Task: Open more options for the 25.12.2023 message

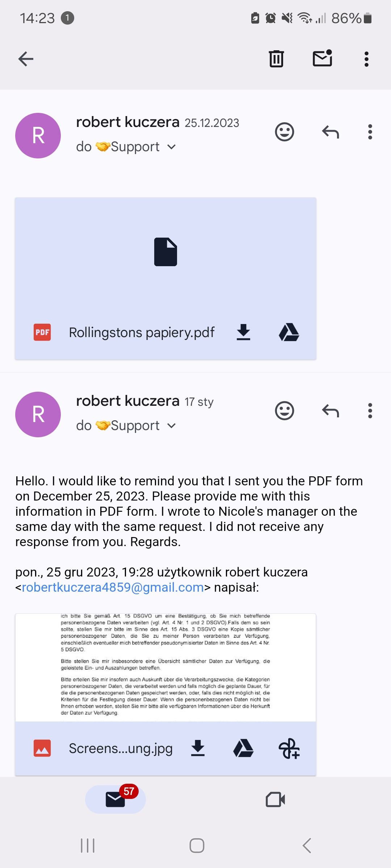Action: click(370, 132)
